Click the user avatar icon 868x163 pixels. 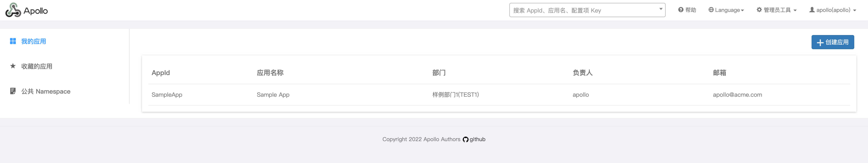pyautogui.click(x=812, y=10)
